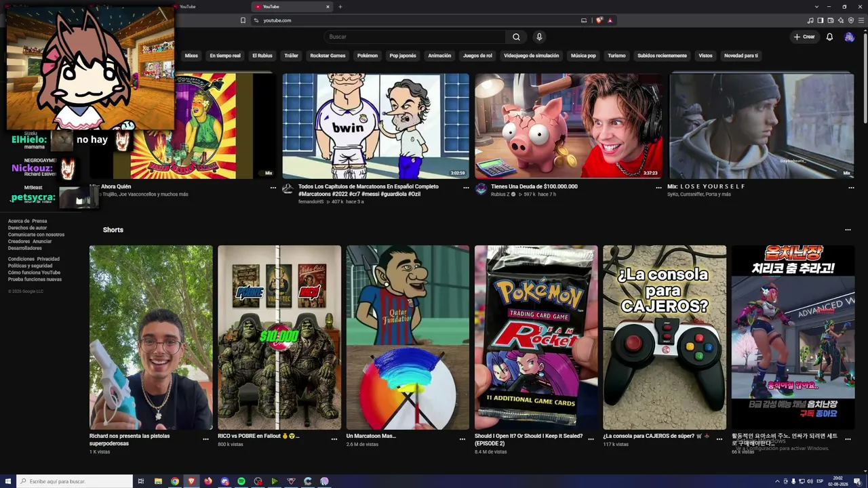Open the Rubius Z channel avatar

[x=481, y=189]
